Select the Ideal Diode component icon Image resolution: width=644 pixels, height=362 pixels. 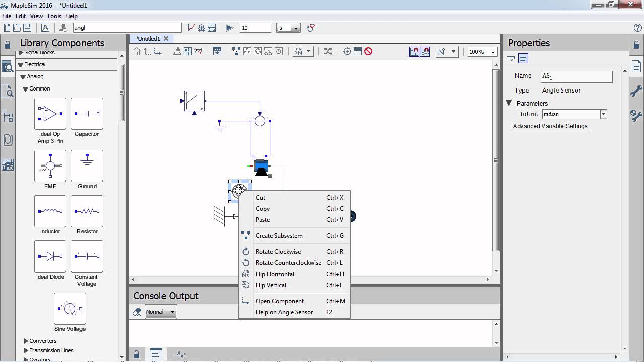click(50, 256)
